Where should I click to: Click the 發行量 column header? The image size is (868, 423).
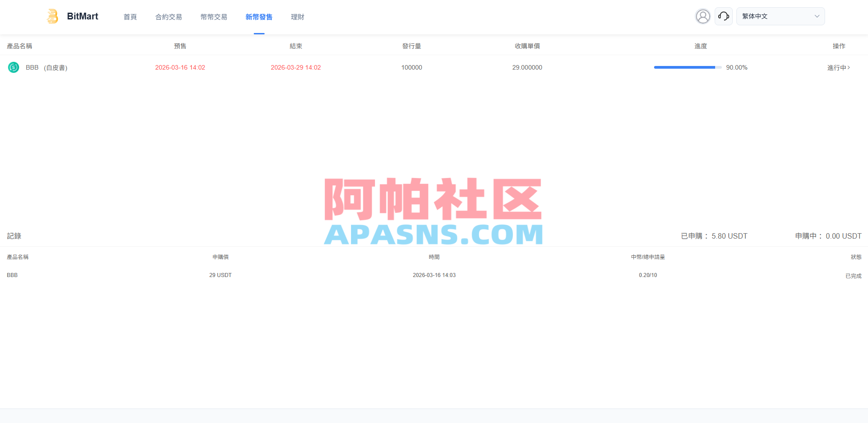coord(412,46)
